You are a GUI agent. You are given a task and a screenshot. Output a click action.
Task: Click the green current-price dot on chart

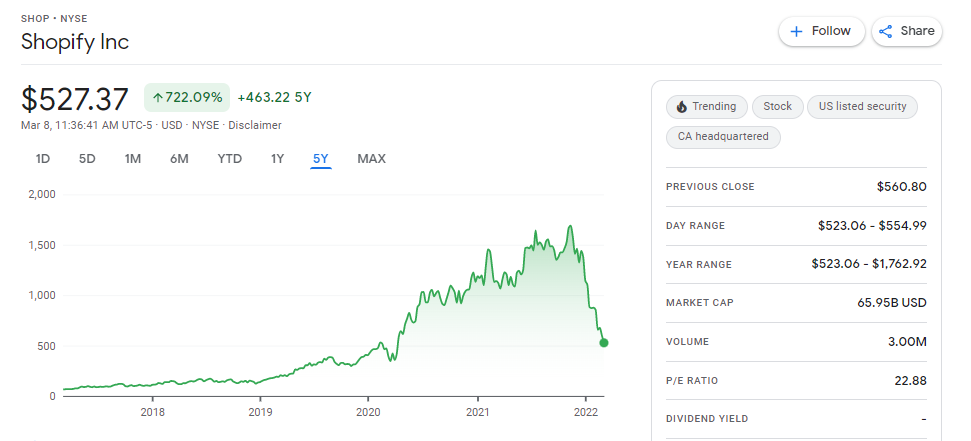click(604, 343)
